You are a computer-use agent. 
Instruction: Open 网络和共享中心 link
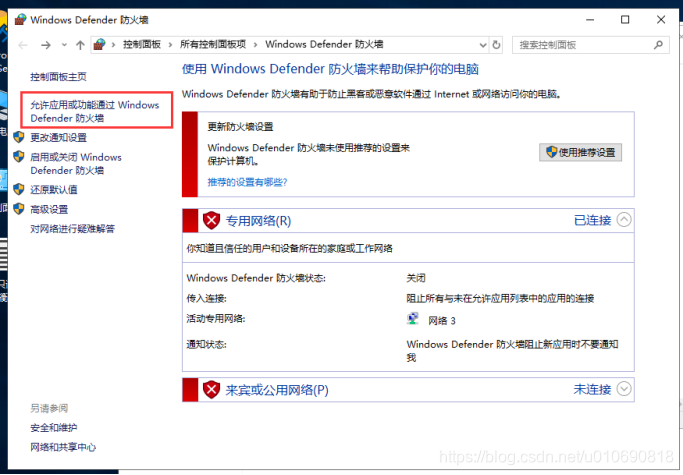(x=63, y=447)
